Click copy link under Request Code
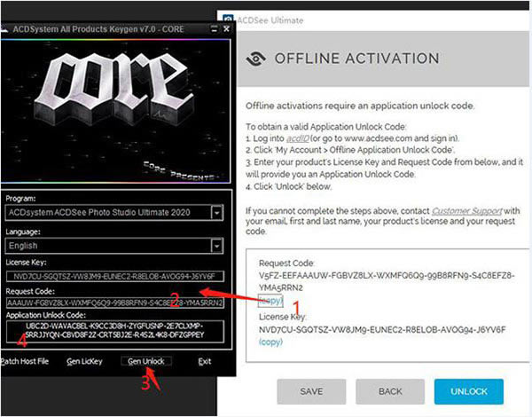This screenshot has height=417, width=532. click(x=270, y=301)
